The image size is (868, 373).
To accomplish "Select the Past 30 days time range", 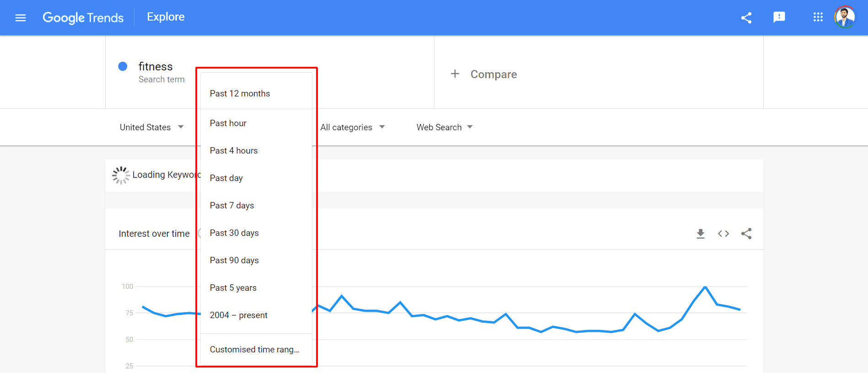I will (234, 233).
